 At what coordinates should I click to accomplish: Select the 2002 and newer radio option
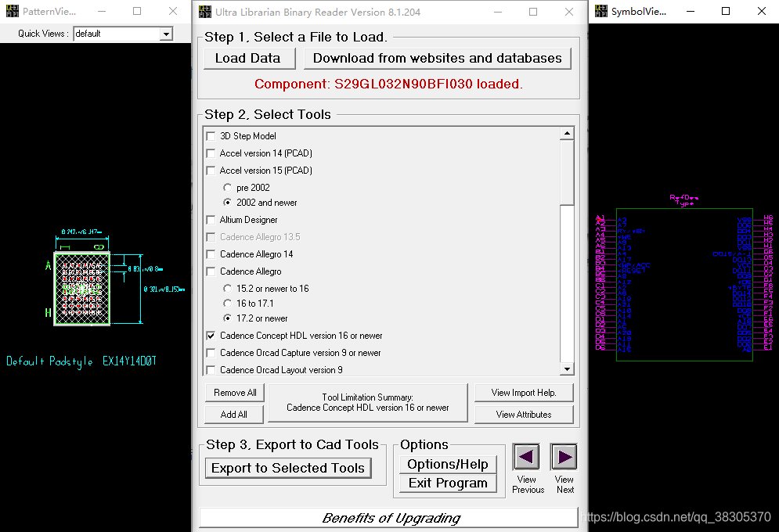point(227,203)
